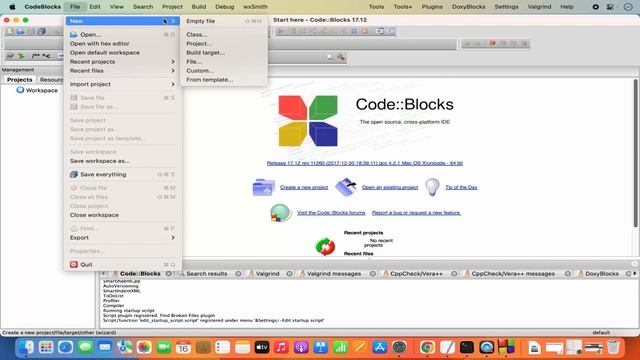This screenshot has width=640, height=360.
Task: Click the Tip of the Day link
Action: coord(461,187)
